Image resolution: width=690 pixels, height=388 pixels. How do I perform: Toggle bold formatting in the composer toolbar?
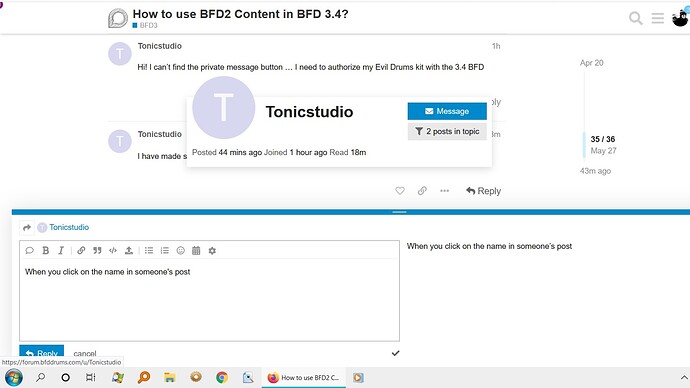(x=45, y=250)
